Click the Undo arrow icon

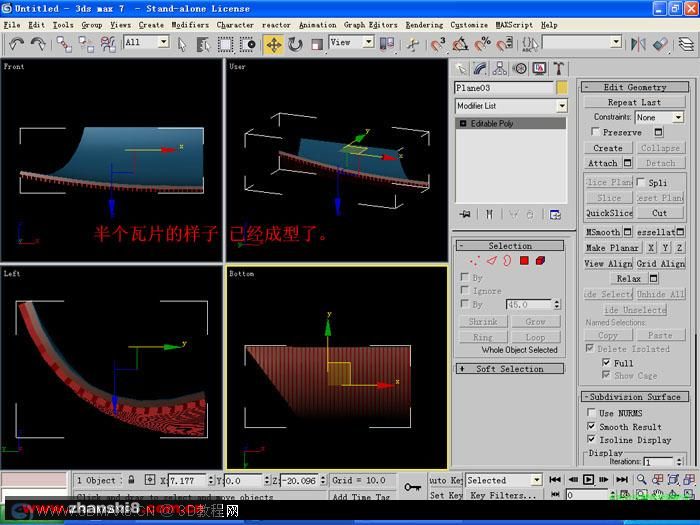(17, 44)
